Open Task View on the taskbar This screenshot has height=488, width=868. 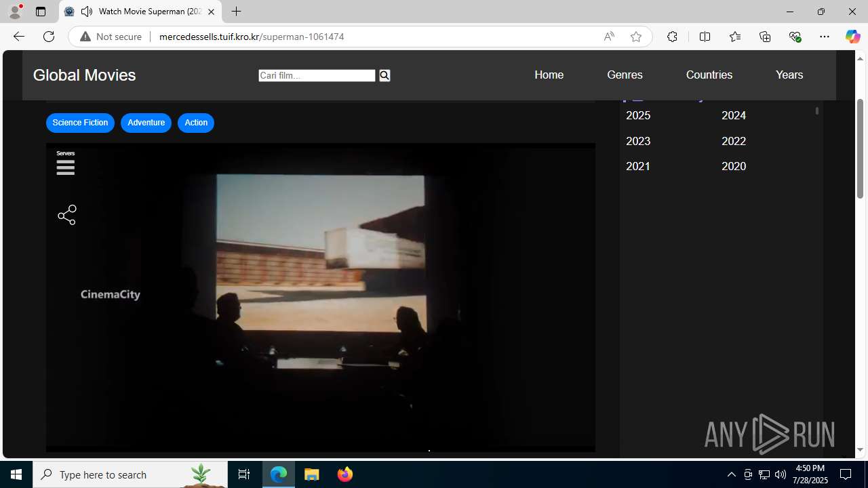[244, 474]
